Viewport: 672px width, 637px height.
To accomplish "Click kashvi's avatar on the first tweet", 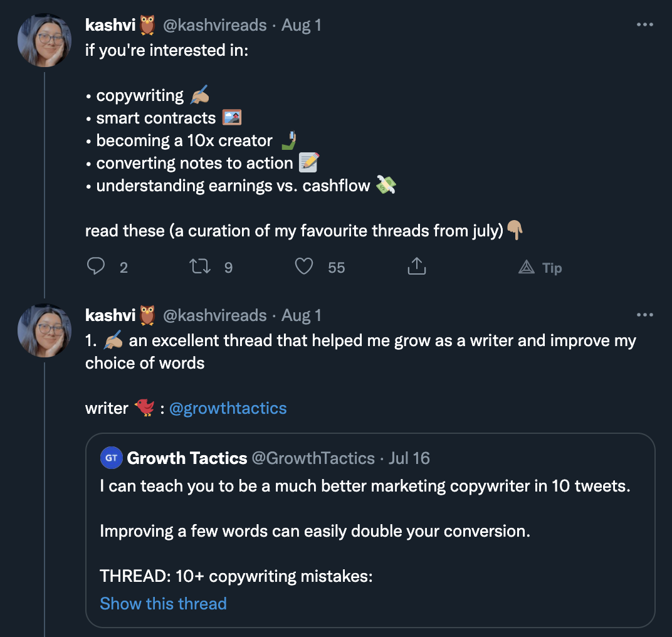I will coord(45,40).
